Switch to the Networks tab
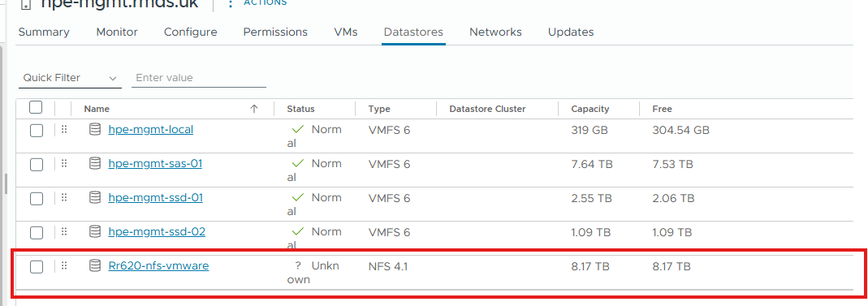The height and width of the screenshot is (306, 868). [x=495, y=32]
